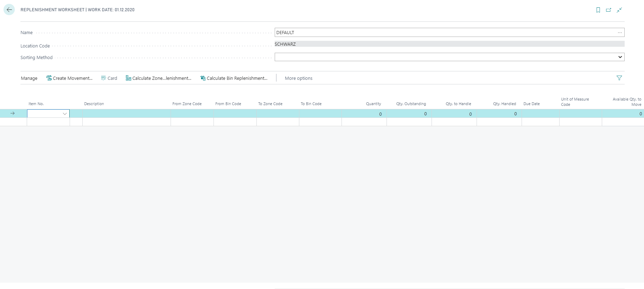Open the Card action
644x289 pixels.
pyautogui.click(x=109, y=78)
